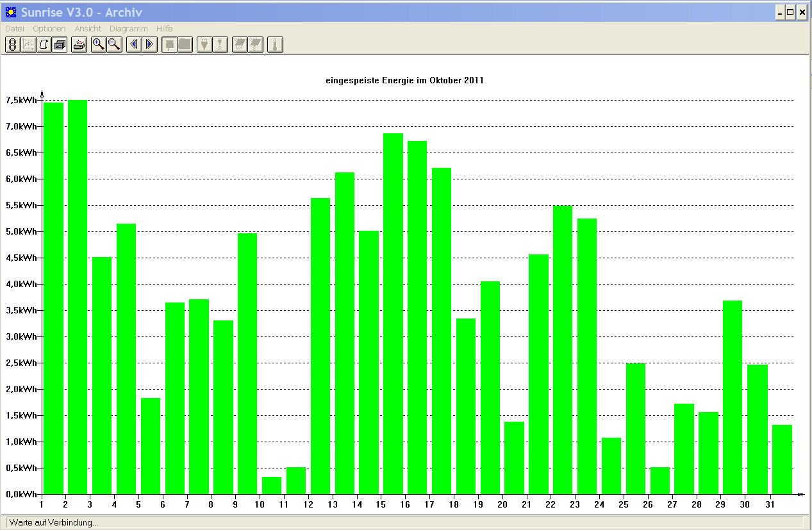Open the Datei menu
The height and width of the screenshot is (530, 812).
pyautogui.click(x=15, y=29)
